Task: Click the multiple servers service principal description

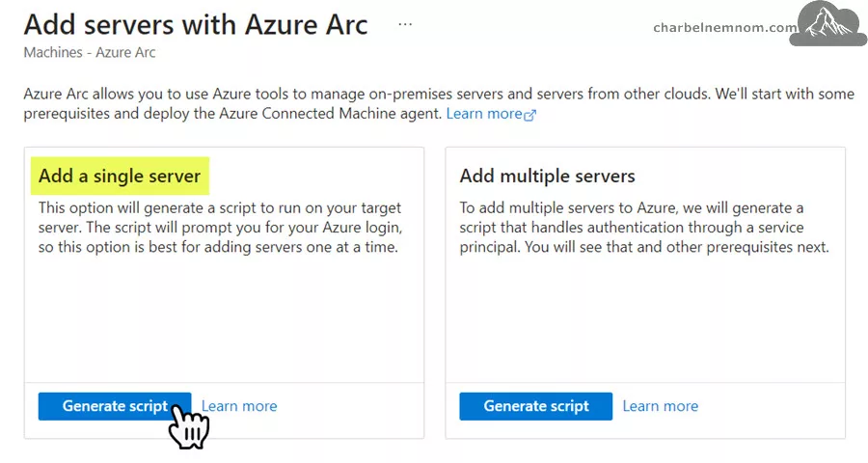Action: (644, 228)
